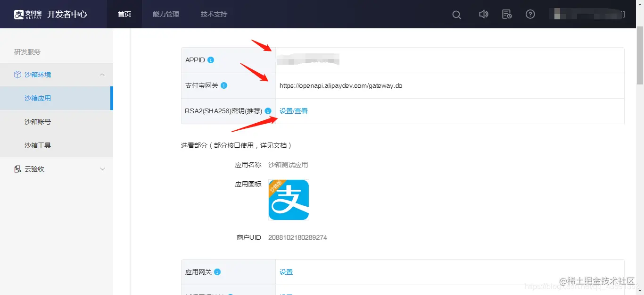The image size is (644, 295).
Task: Click the info icon beside 应用网关
Action: pos(217,272)
